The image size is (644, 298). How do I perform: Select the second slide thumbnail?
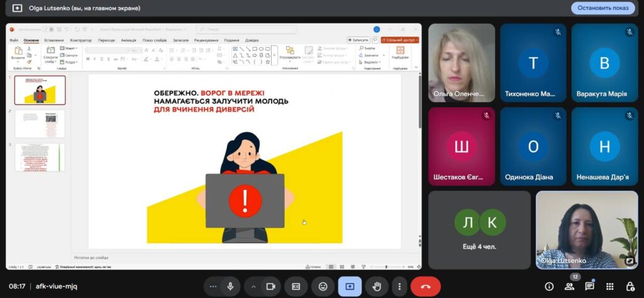pyautogui.click(x=40, y=123)
